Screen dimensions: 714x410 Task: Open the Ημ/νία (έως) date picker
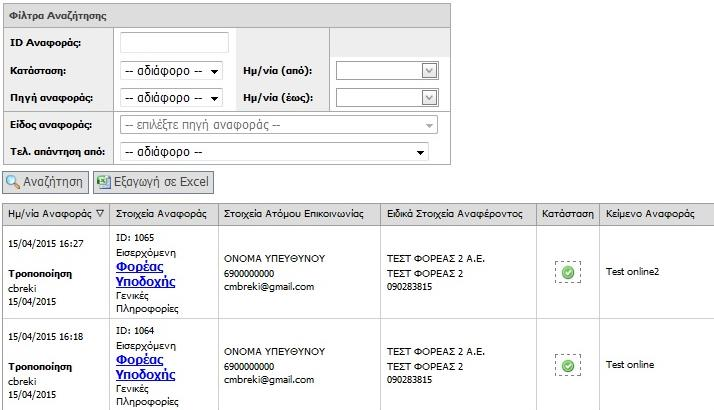[429, 97]
